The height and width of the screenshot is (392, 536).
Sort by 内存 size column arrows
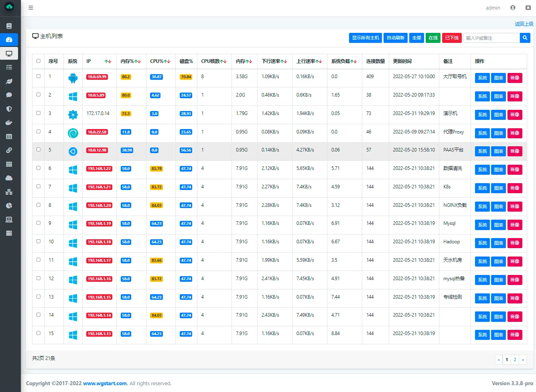click(249, 61)
